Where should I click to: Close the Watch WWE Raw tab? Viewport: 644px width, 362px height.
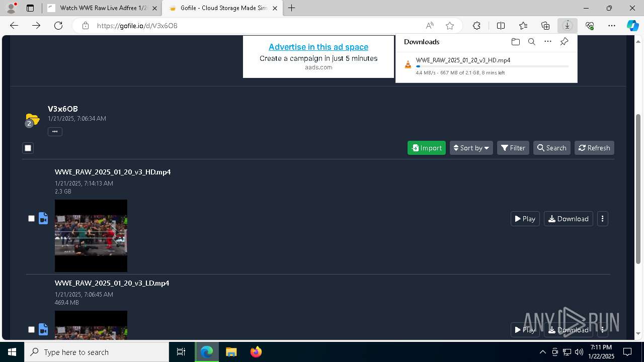tap(154, 8)
